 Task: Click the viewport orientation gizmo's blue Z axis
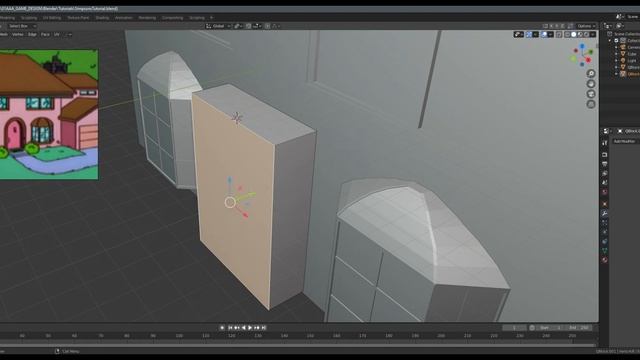coord(582,47)
